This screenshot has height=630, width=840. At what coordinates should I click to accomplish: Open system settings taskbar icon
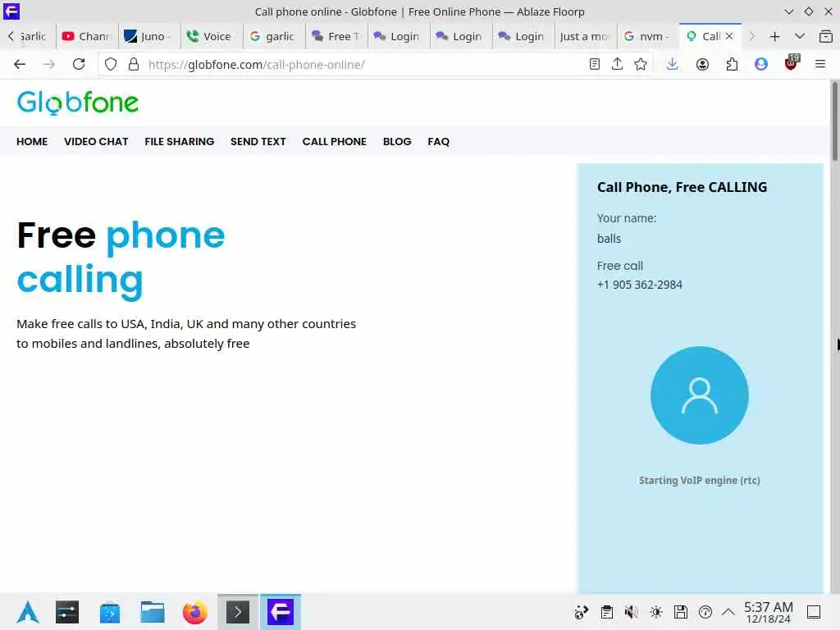point(67,612)
